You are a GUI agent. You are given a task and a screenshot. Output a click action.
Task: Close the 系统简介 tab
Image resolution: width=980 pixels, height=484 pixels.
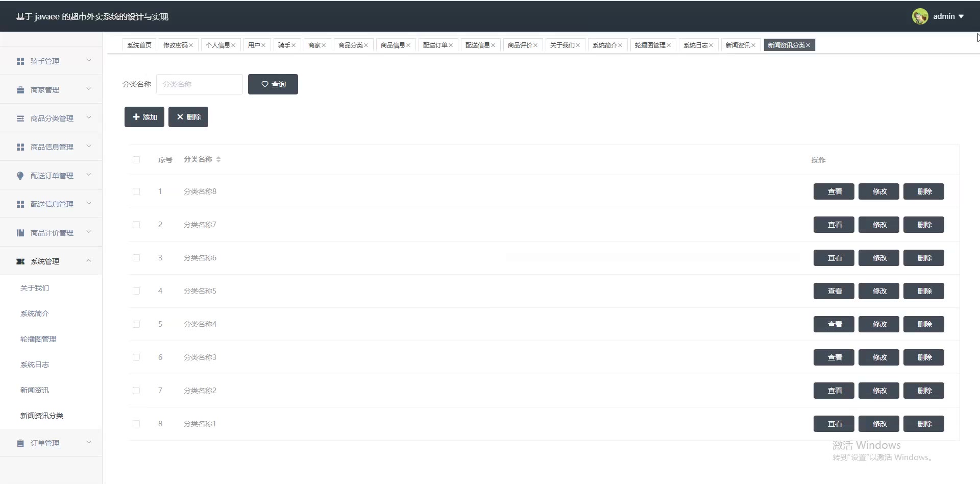(x=620, y=45)
